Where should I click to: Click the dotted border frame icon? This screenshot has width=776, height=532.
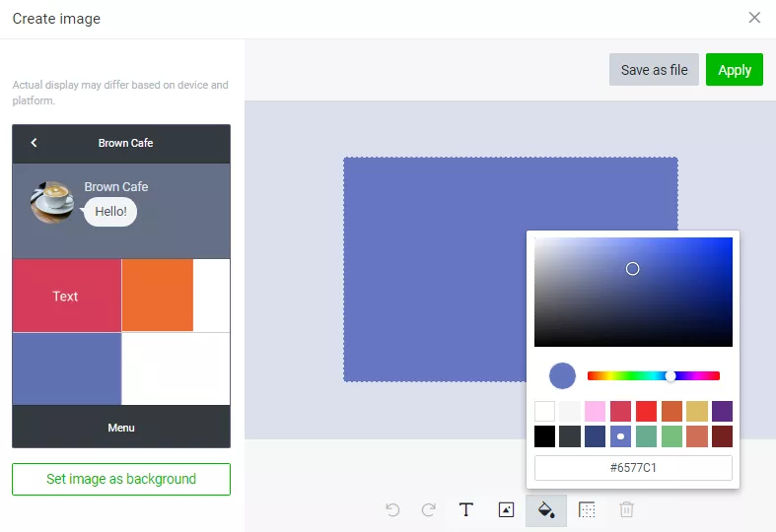[587, 509]
